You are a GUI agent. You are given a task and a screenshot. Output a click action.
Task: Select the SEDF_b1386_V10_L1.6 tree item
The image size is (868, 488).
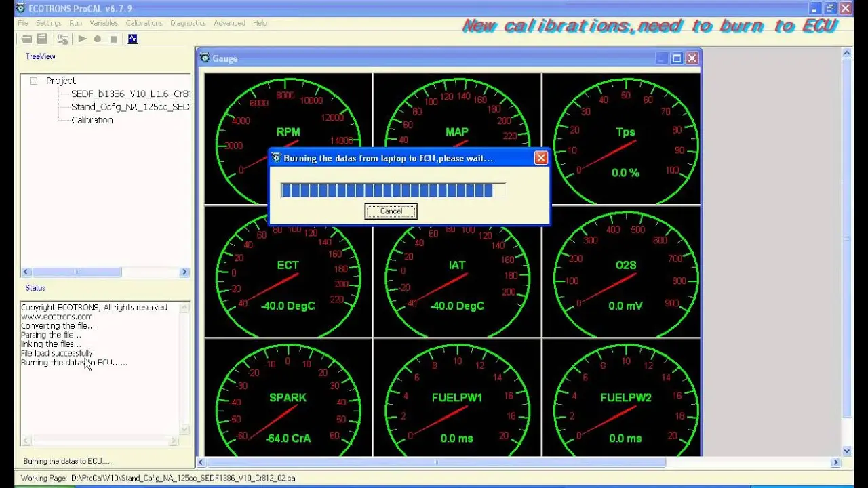(130, 94)
